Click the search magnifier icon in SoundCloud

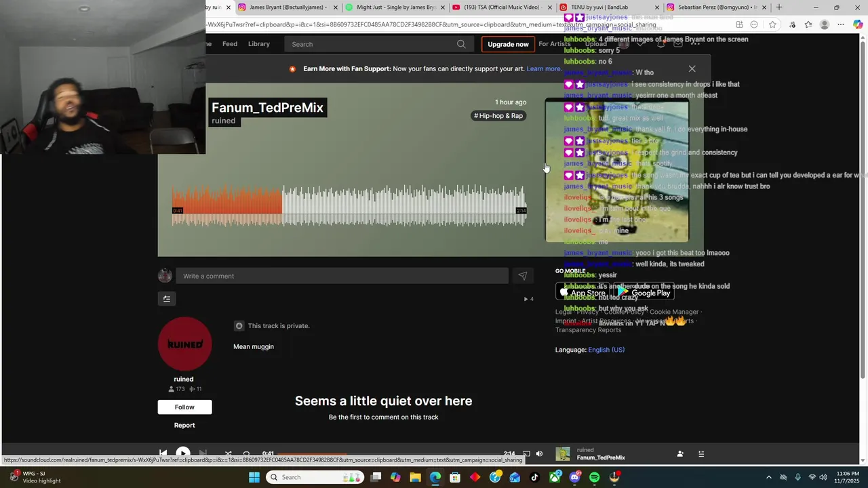461,44
